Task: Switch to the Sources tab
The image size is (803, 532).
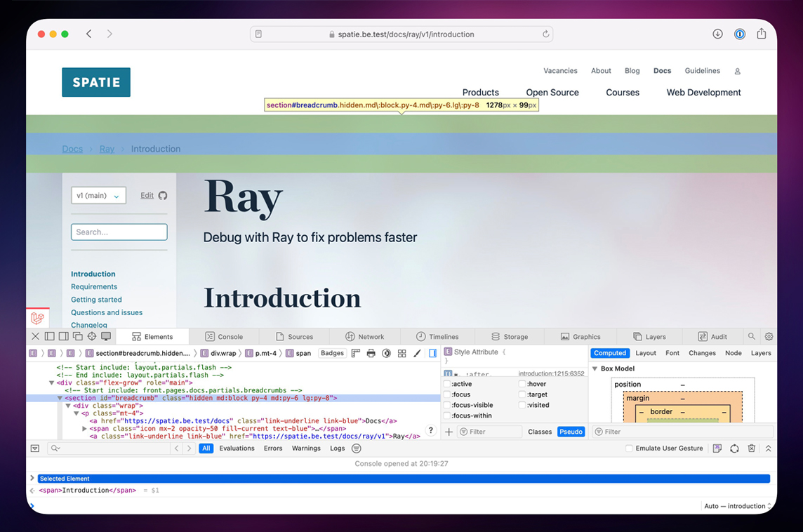Action: [x=295, y=337]
